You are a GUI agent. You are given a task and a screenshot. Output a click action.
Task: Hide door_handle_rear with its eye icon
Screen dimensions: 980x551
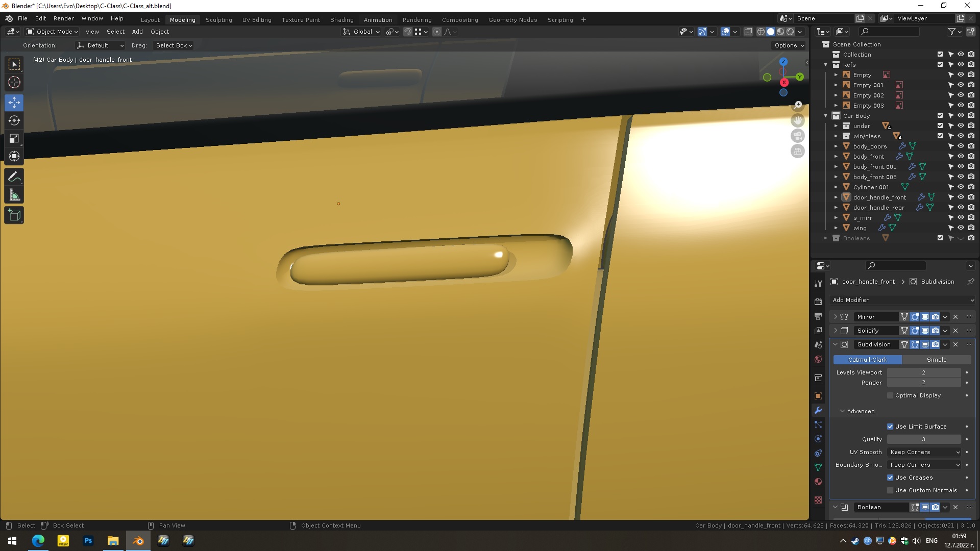[961, 208]
